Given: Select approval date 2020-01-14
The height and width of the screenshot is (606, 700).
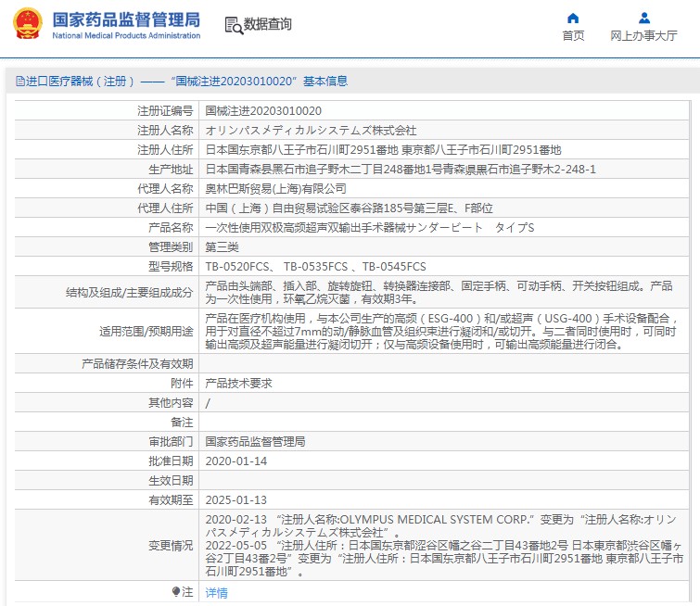Looking at the screenshot, I should pyautogui.click(x=236, y=461).
